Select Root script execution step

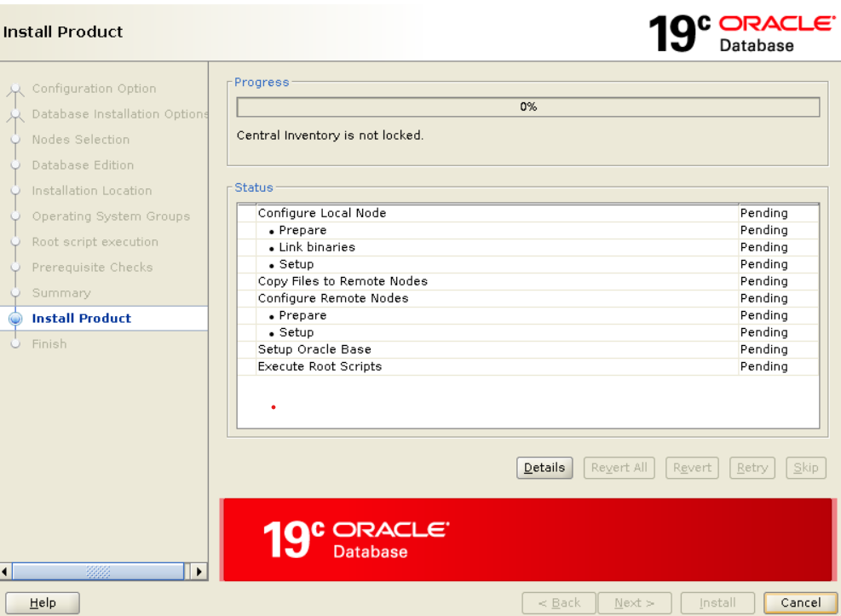(x=95, y=242)
